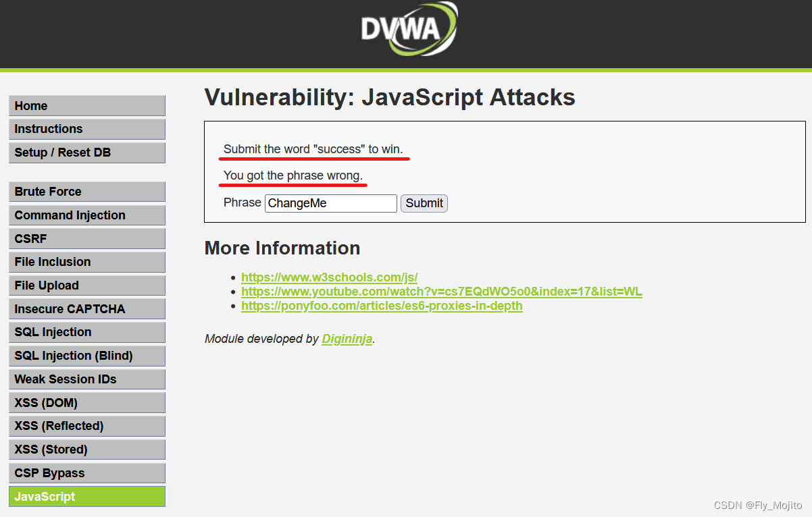Open the Instructions page
Screen dimensions: 812x517
(86, 129)
